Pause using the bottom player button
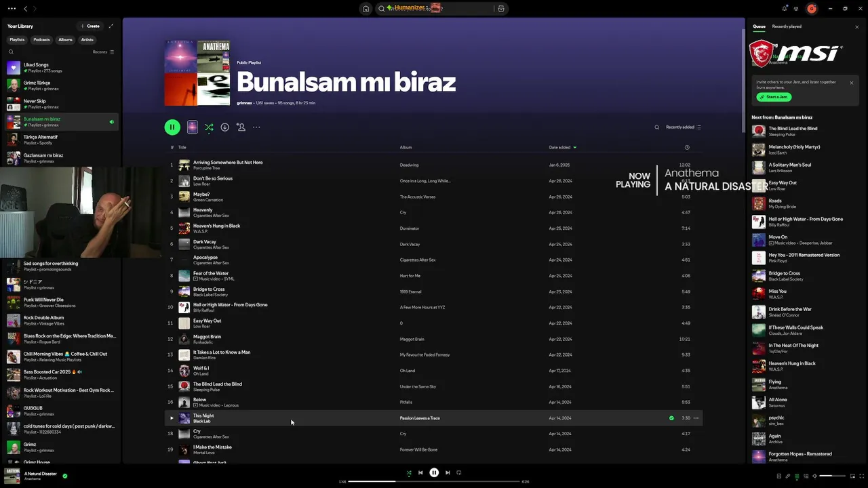Viewport: 868px width, 488px height. [434, 472]
